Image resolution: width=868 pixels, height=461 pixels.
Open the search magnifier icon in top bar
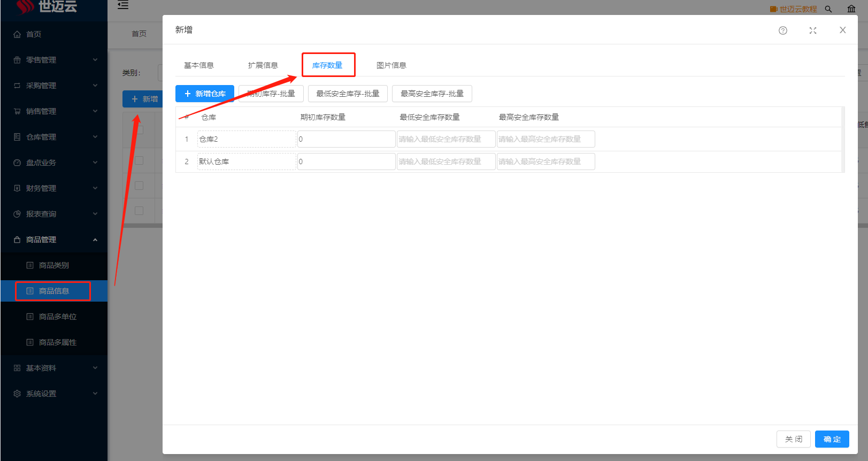(x=828, y=9)
